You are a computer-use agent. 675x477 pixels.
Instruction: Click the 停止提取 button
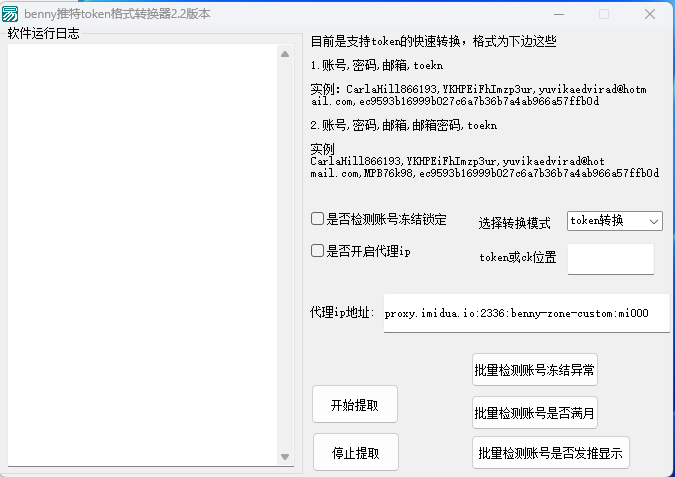click(x=356, y=452)
